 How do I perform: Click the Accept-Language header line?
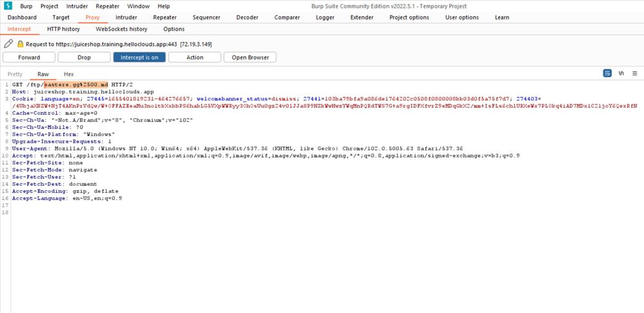click(67, 198)
